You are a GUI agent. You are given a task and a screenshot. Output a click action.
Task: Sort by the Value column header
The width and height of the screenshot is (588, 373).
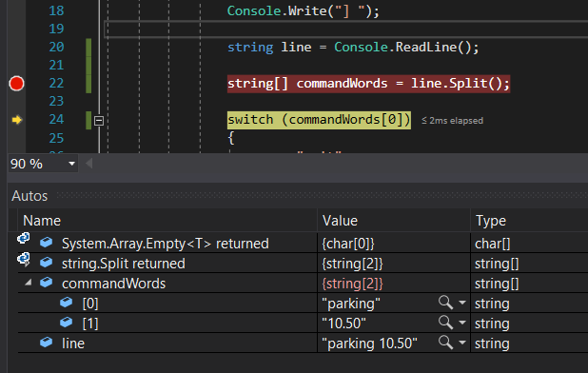pos(394,221)
